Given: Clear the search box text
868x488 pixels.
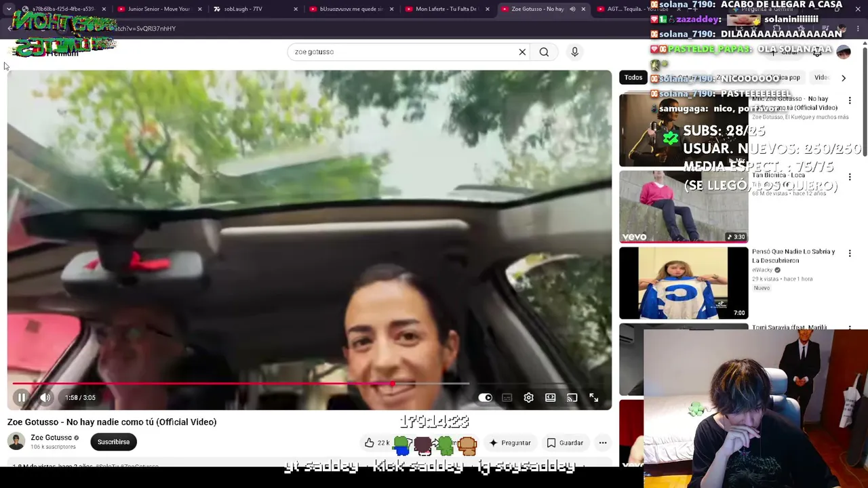Looking at the screenshot, I should [522, 52].
